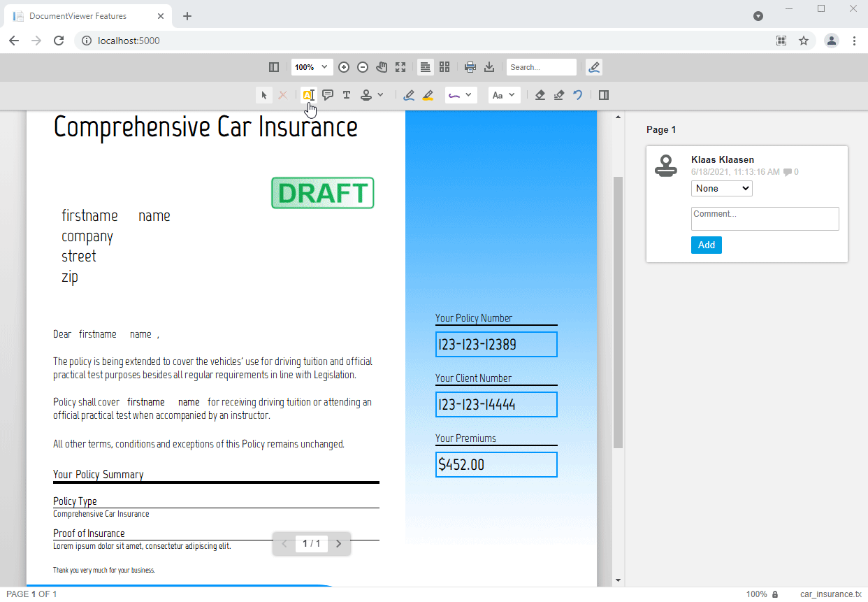The width and height of the screenshot is (868, 602).
Task: Select the stamp tool
Action: pos(366,95)
